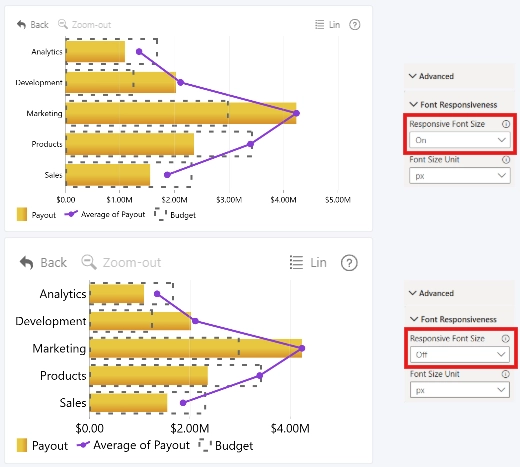520x467 pixels.
Task: Click Development axis label in top chart
Action: click(x=39, y=82)
